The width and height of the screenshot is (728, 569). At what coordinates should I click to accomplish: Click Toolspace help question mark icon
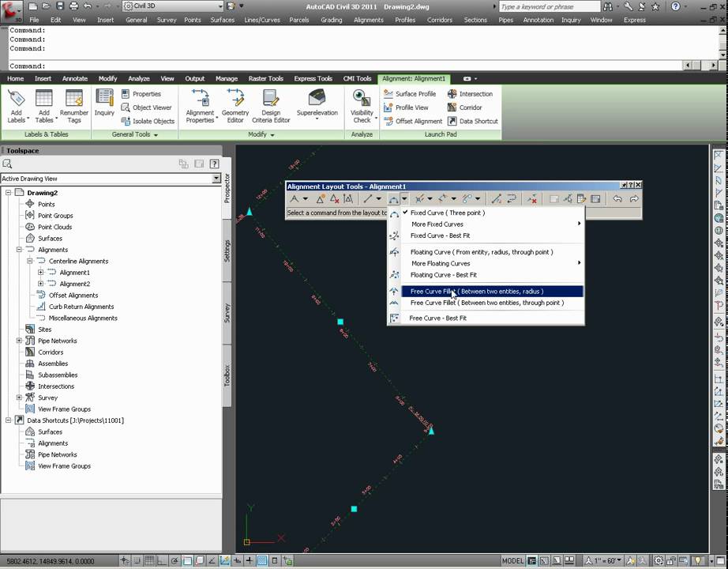(214, 164)
